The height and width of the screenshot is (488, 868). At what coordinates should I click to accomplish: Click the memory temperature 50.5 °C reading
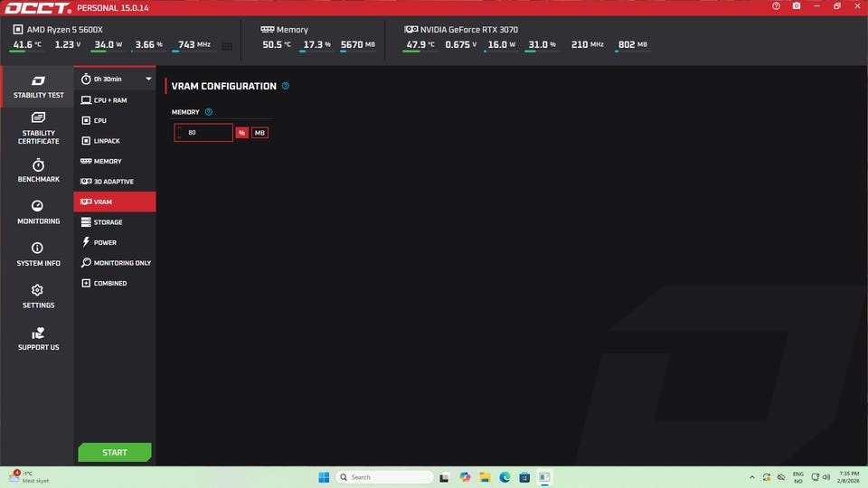coord(277,45)
